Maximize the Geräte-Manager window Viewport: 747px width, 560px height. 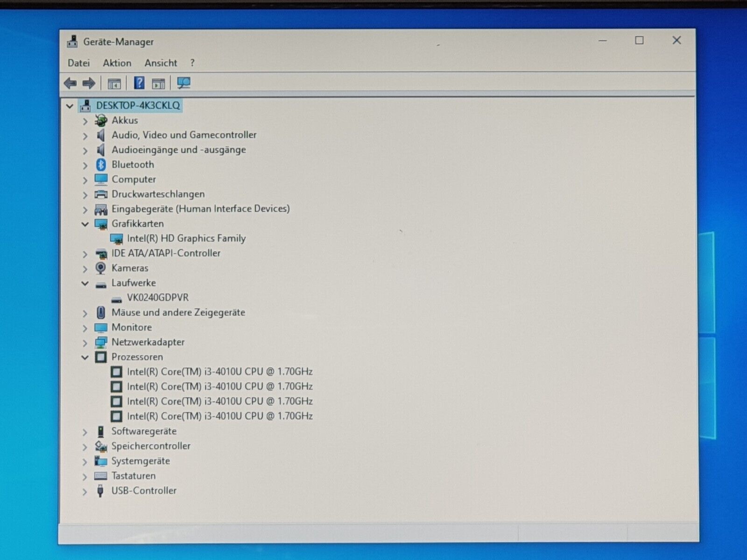(x=639, y=41)
